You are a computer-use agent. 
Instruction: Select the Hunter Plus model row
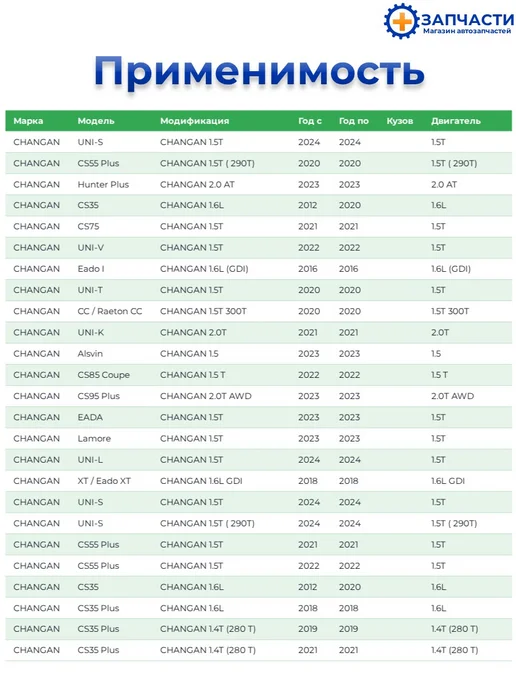[x=258, y=184]
